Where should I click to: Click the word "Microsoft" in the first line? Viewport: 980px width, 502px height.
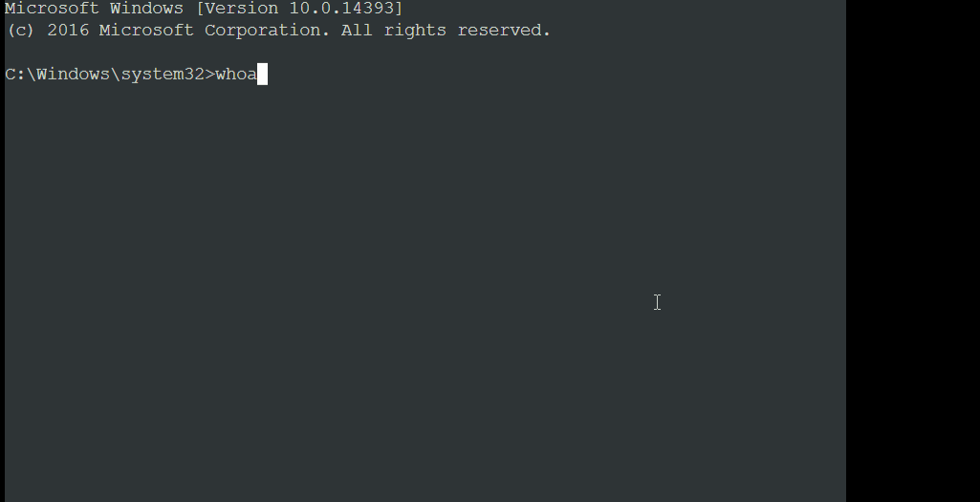pyautogui.click(x=52, y=9)
